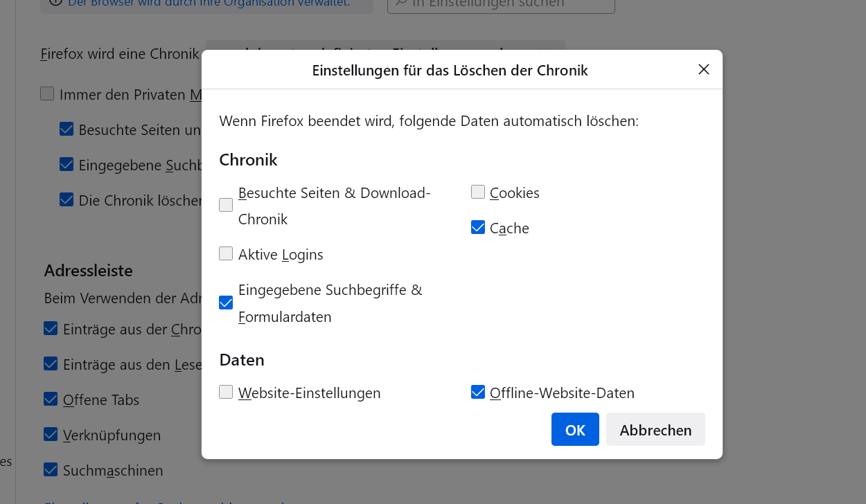Toggle the Offene Tabs checkbox
866x504 pixels.
pos(51,399)
